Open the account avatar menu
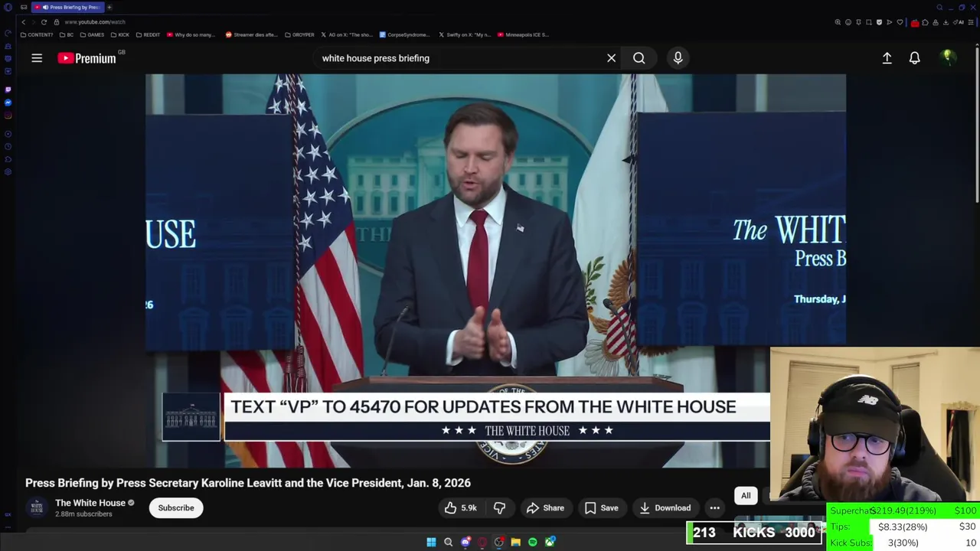Image resolution: width=980 pixels, height=551 pixels. click(x=948, y=58)
